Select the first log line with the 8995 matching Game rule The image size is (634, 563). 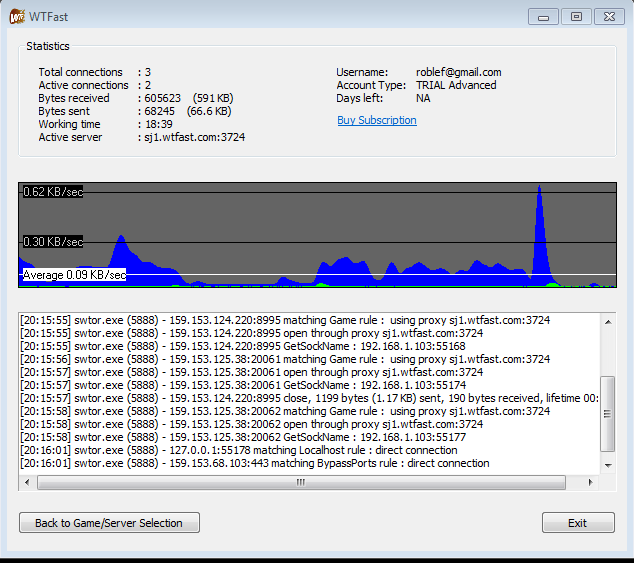[x=285, y=320]
